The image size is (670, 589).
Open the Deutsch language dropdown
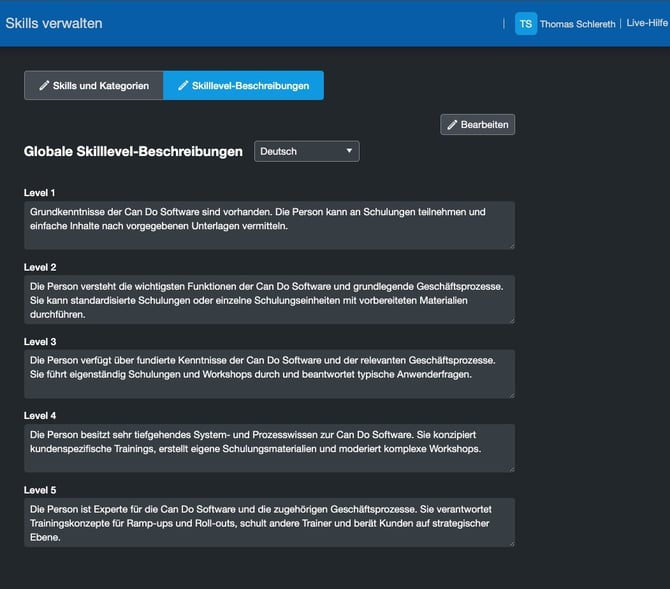(307, 152)
